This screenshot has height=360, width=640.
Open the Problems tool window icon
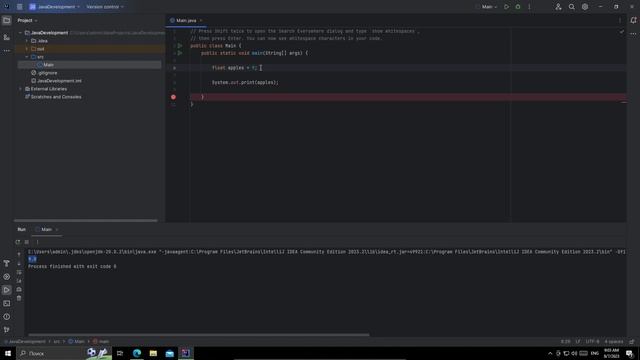(x=7, y=317)
